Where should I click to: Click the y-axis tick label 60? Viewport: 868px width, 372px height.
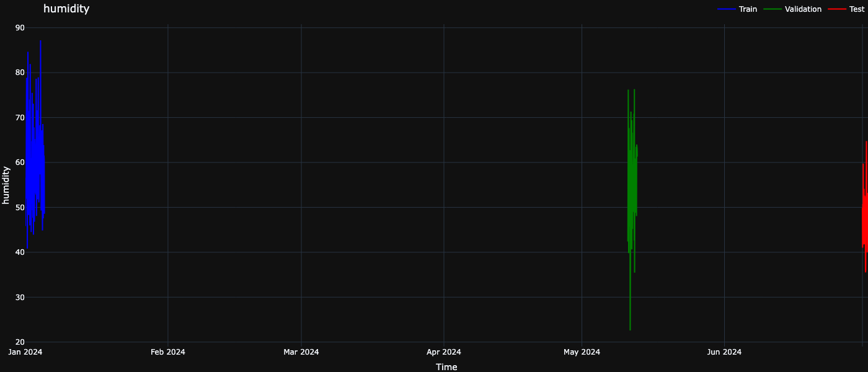coord(20,162)
